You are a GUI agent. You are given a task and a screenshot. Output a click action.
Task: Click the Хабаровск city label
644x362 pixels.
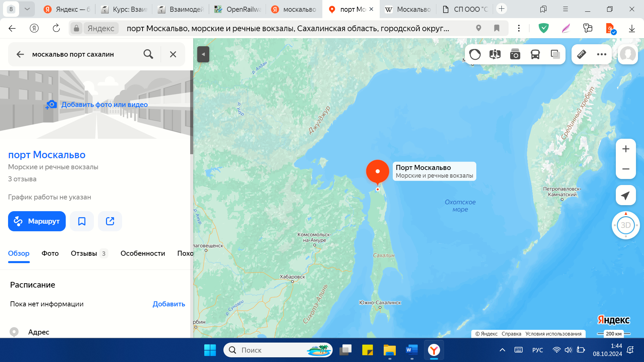[x=292, y=277]
